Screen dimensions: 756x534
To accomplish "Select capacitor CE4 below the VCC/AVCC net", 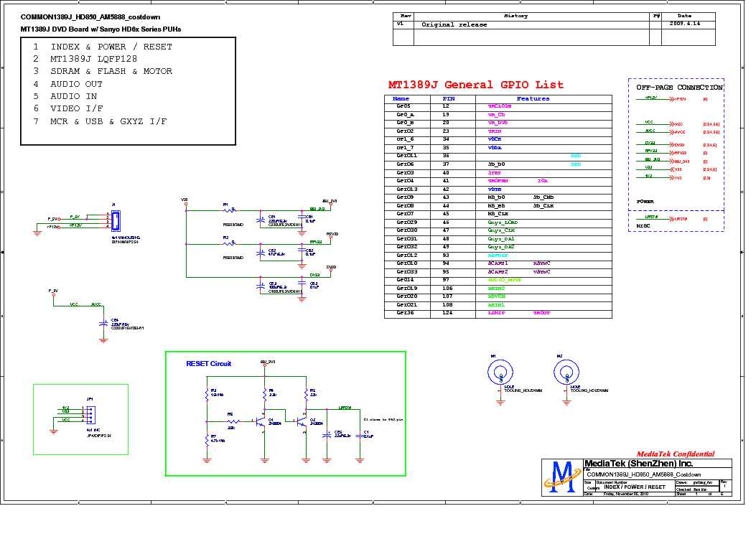I will (103, 324).
